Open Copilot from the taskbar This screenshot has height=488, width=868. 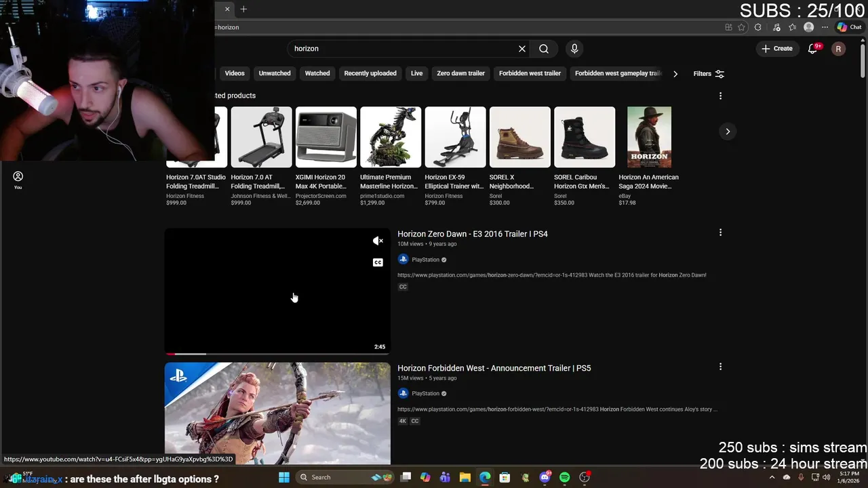click(425, 477)
